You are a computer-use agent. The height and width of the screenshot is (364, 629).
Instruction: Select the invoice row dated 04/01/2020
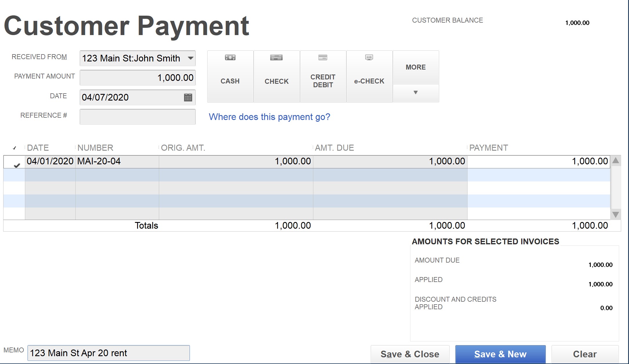tap(203, 161)
